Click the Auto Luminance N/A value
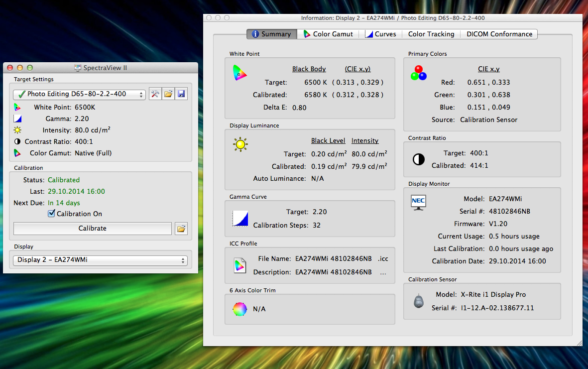This screenshot has width=588, height=369. pyautogui.click(x=318, y=179)
